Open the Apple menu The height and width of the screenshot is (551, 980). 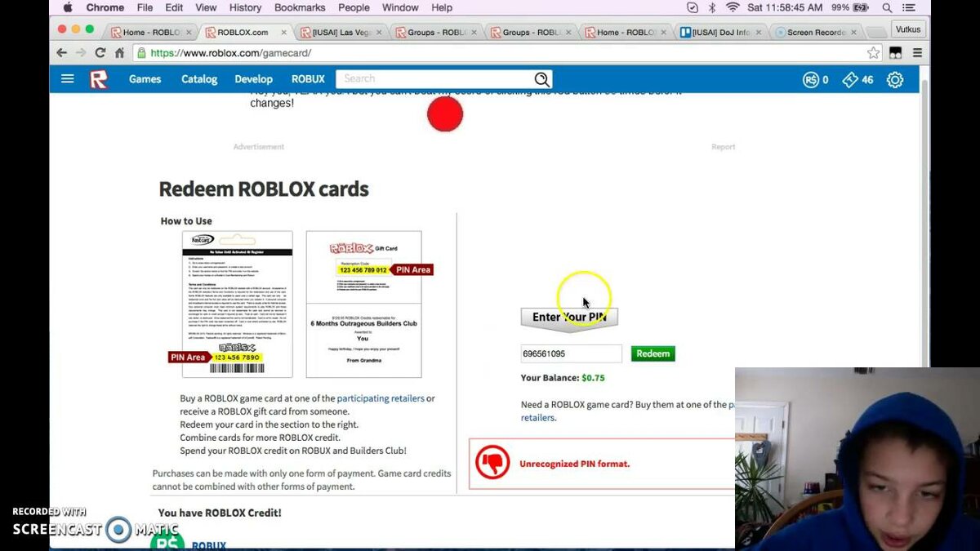coord(68,7)
